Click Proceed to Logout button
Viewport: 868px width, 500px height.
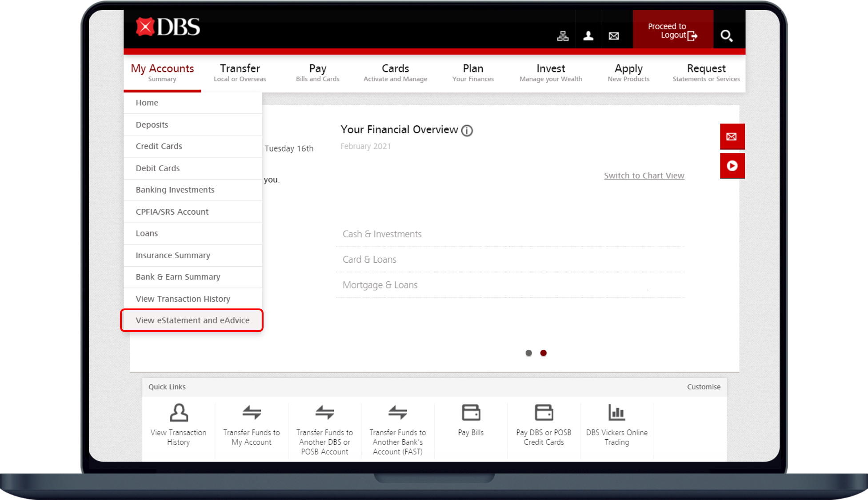tap(673, 29)
